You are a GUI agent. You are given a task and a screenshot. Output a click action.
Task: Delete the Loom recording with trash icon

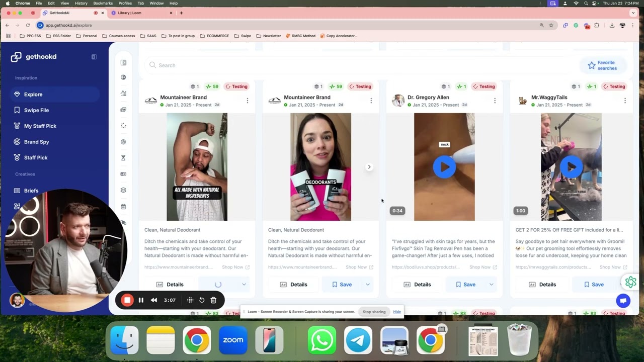[213, 300]
